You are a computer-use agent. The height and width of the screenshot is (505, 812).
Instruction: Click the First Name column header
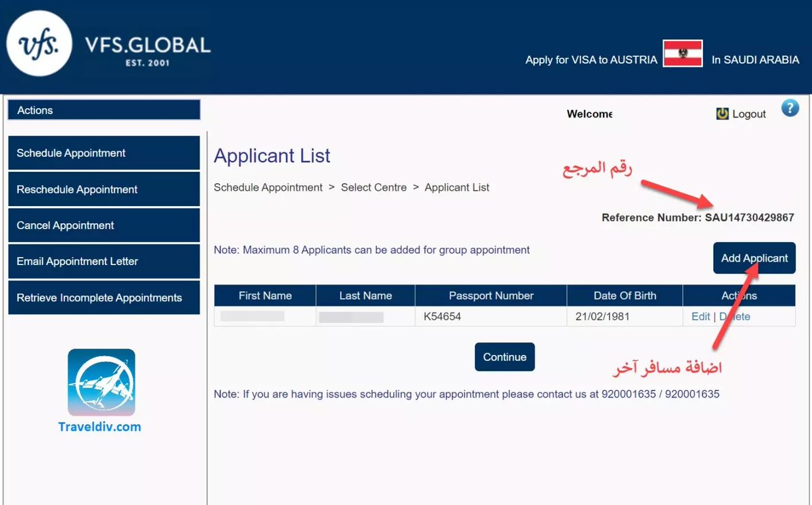point(265,295)
